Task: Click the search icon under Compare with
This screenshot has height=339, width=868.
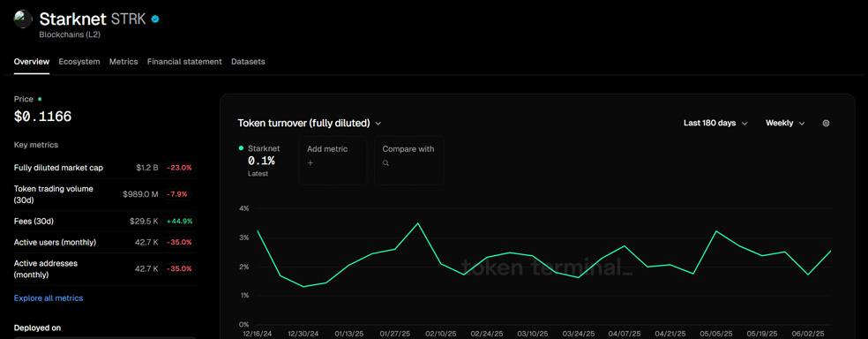Action: coord(385,162)
